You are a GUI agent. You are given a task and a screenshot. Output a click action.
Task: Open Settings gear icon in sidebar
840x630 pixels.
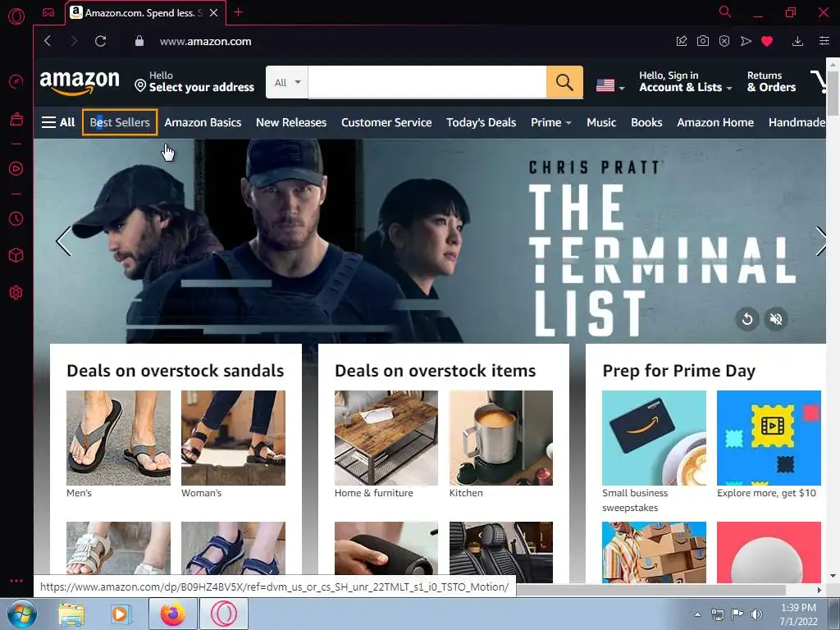point(16,293)
